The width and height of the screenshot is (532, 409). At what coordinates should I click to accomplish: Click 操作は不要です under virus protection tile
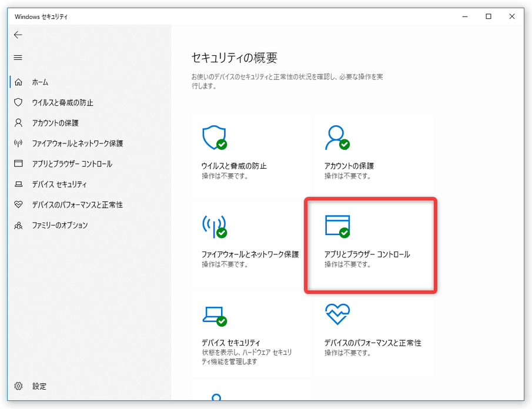point(225,176)
